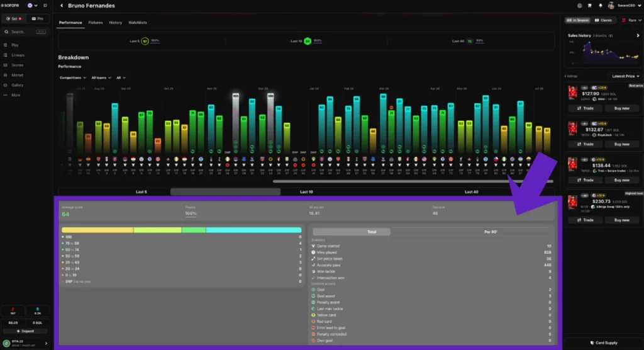Image resolution: width=644 pixels, height=350 pixels.
Task: Click Buy now on the $230.73 listing
Action: (x=622, y=220)
